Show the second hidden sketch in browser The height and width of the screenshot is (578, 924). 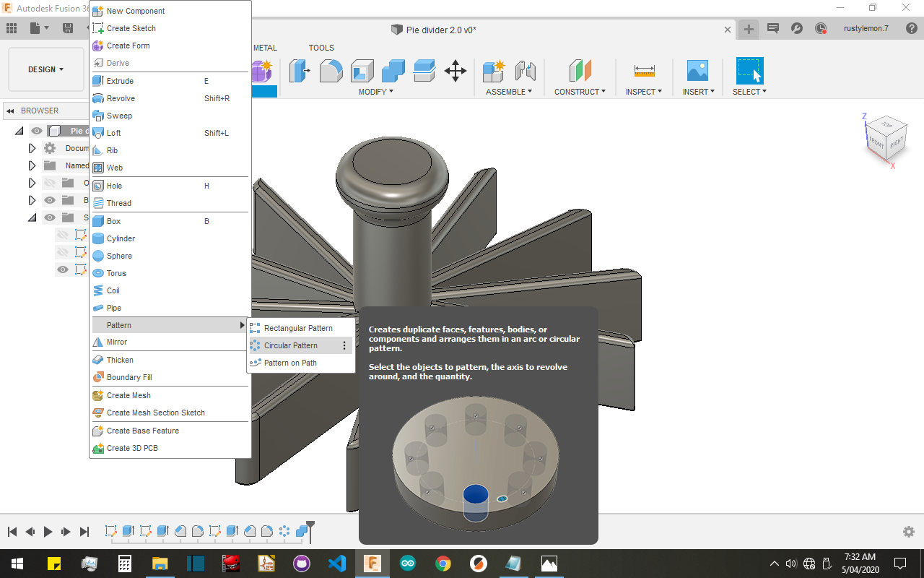tap(63, 252)
